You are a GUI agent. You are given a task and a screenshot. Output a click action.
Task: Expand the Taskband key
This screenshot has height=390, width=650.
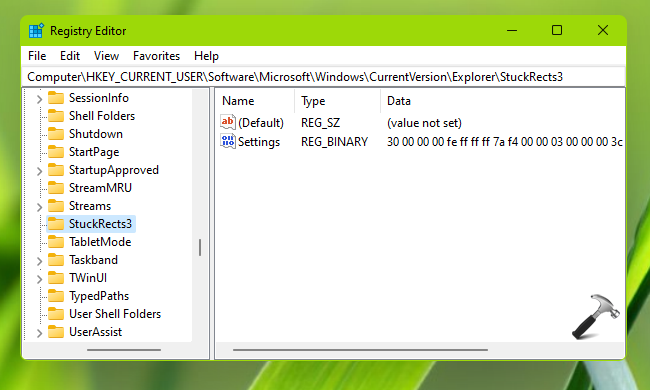pyautogui.click(x=39, y=261)
